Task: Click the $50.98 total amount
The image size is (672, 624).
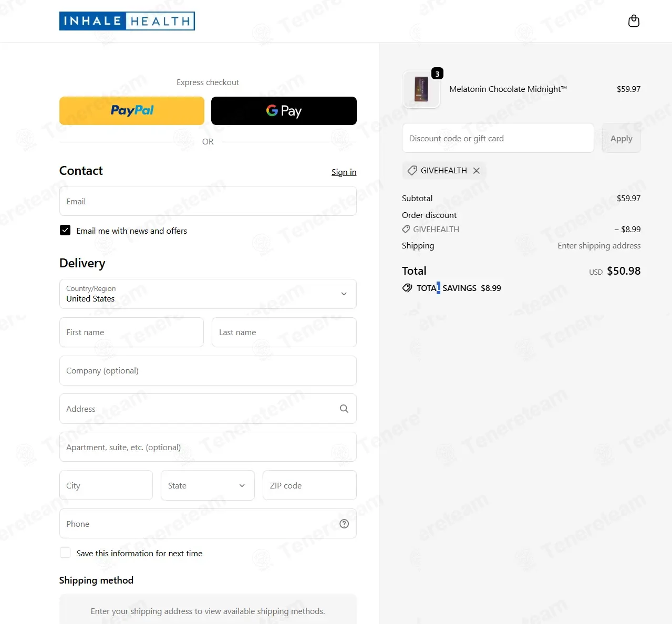Action: pos(624,271)
